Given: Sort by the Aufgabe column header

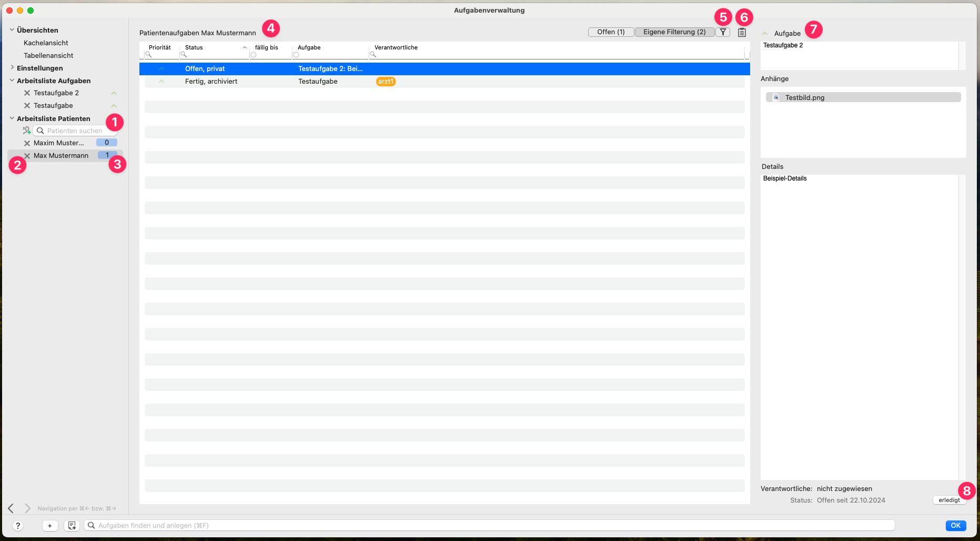Looking at the screenshot, I should pyautogui.click(x=309, y=47).
